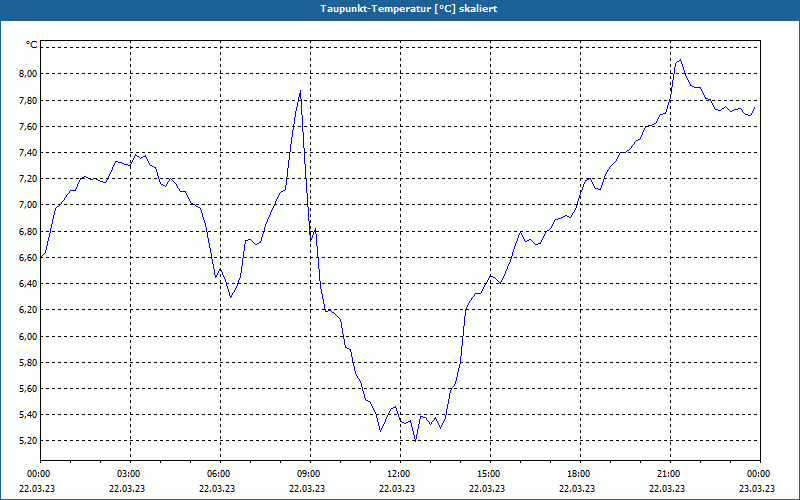Click the curve's sharp peak before 09:00
This screenshot has height=500, width=800.
coord(301,91)
